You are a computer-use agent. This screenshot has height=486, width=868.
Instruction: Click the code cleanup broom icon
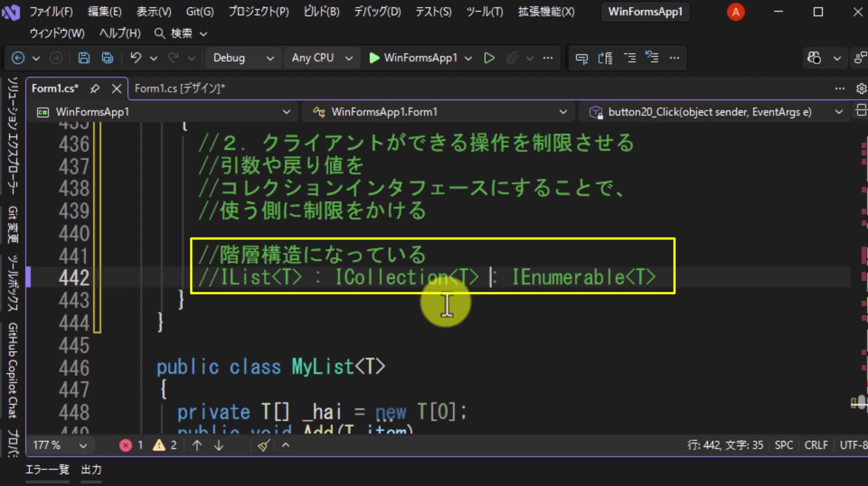tap(264, 445)
